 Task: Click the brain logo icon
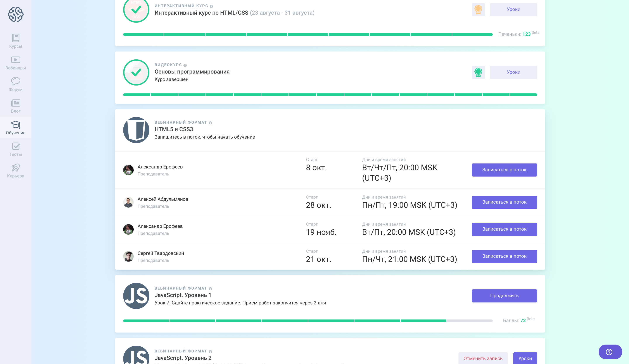click(16, 14)
